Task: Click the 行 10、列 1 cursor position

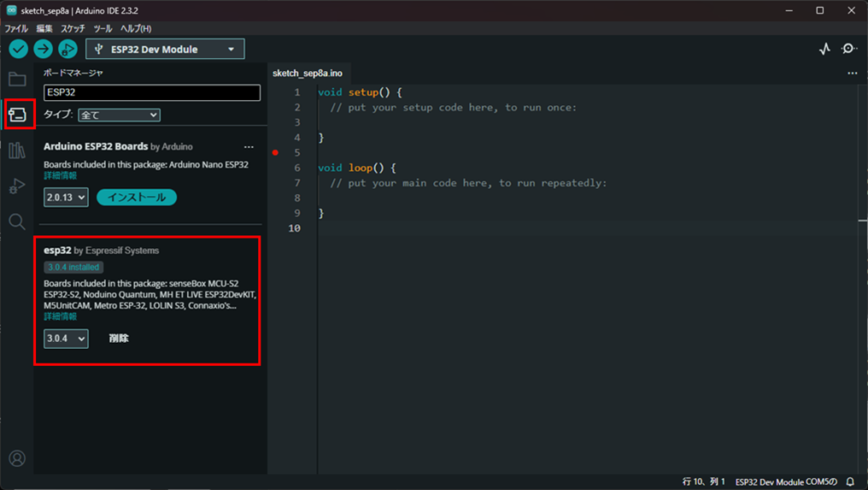Action: point(704,481)
